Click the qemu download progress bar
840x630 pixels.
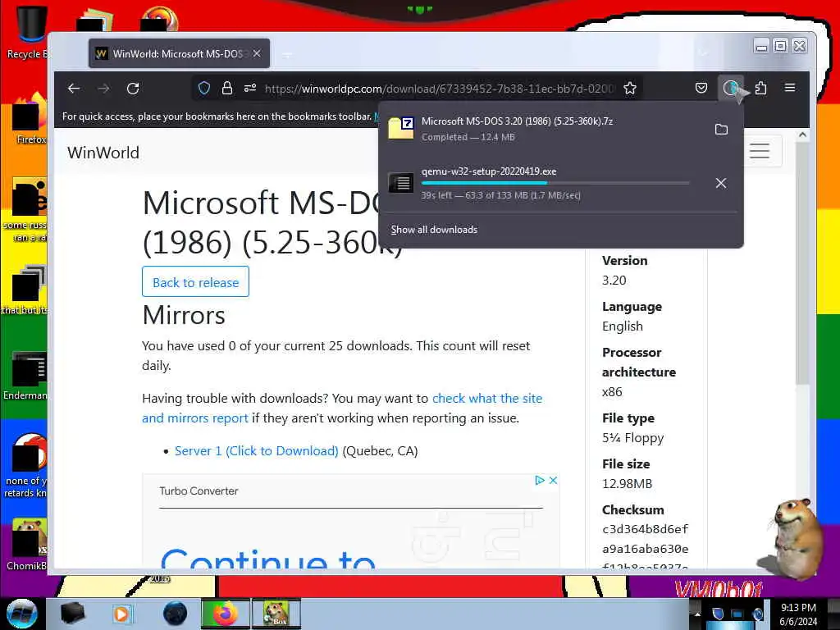coord(555,183)
